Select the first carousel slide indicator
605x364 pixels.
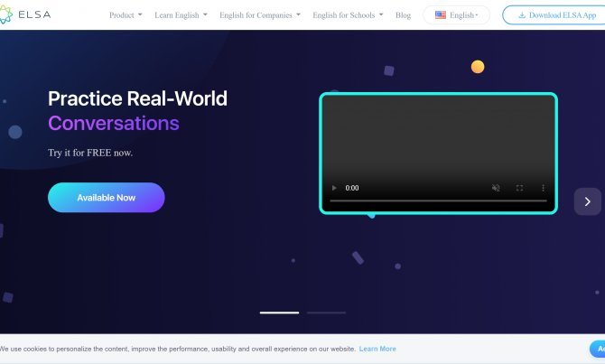tap(279, 313)
